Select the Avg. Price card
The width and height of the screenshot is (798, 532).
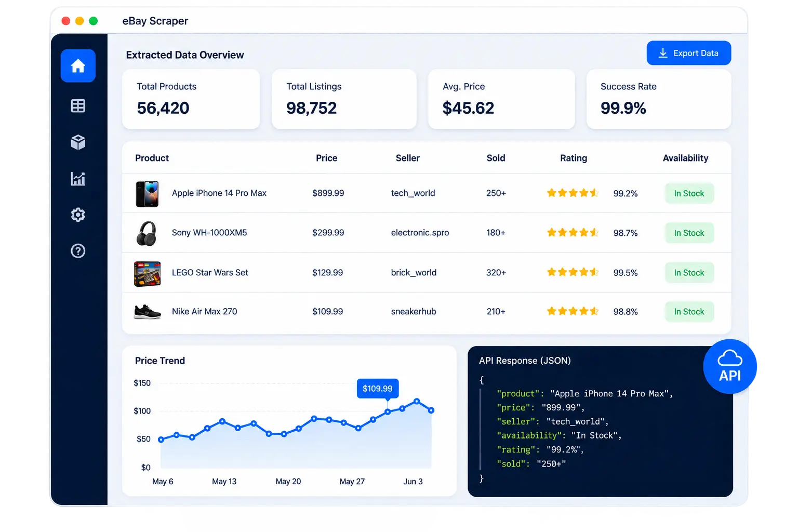click(x=501, y=99)
